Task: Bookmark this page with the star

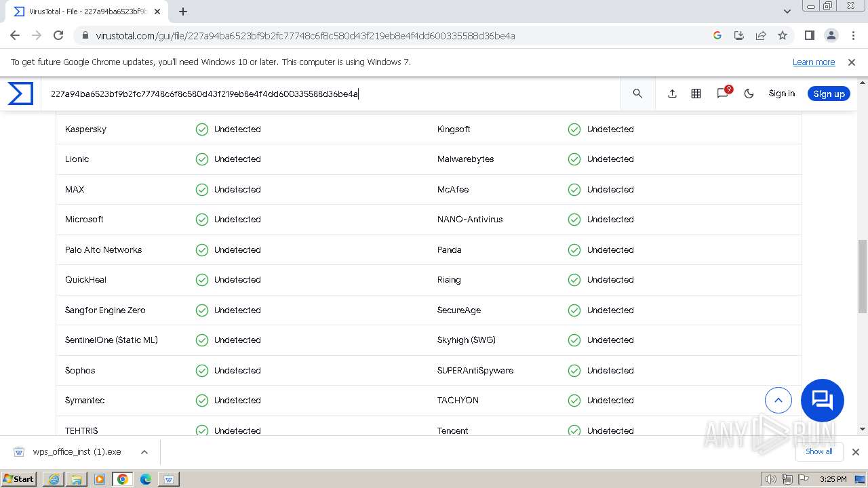Action: pos(783,35)
